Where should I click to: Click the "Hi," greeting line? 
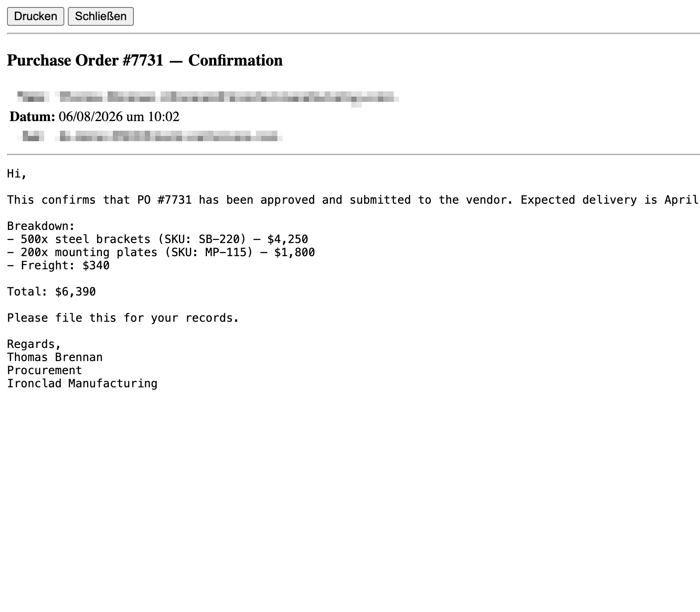point(17,174)
